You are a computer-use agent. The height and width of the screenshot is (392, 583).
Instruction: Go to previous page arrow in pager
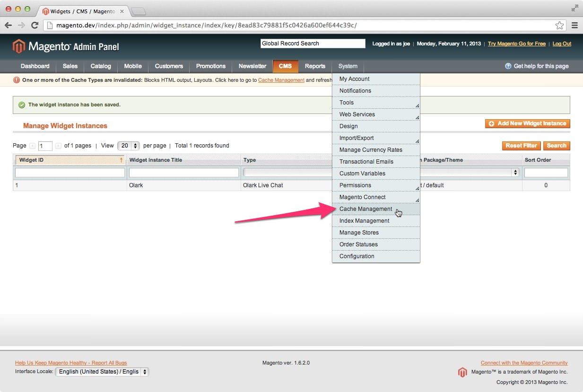point(32,146)
